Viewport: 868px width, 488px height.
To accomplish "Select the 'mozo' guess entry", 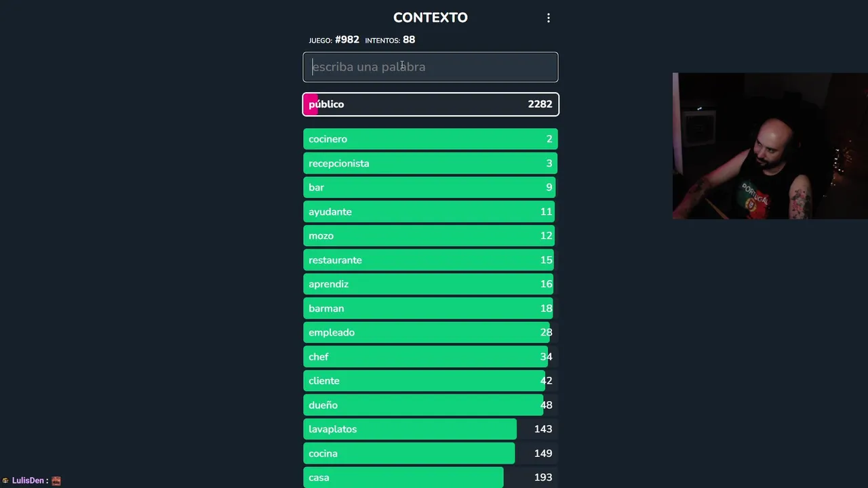I will coord(431,236).
